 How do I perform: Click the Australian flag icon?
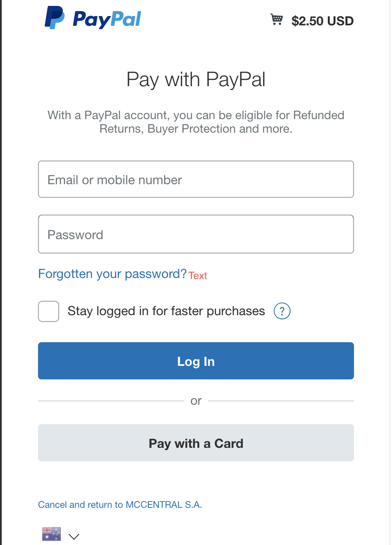point(52,534)
